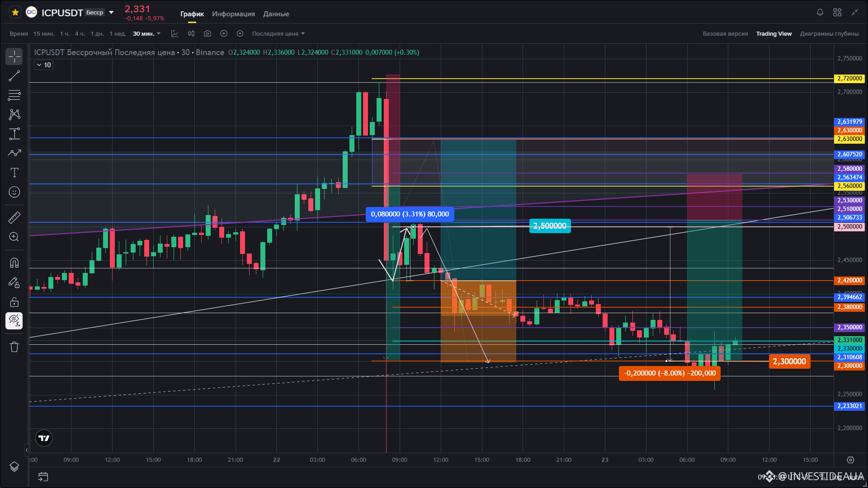Open the multi-chart layout grid icon
Viewport: 868px width, 488px height.
pos(837,12)
